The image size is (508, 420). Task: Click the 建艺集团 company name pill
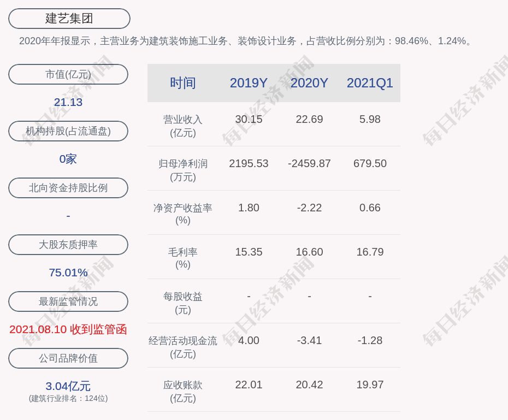click(69, 19)
